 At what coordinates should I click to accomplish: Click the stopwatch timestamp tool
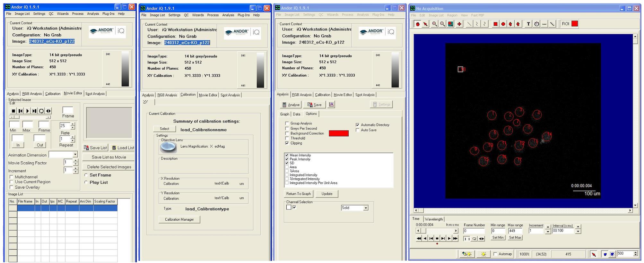(x=536, y=24)
